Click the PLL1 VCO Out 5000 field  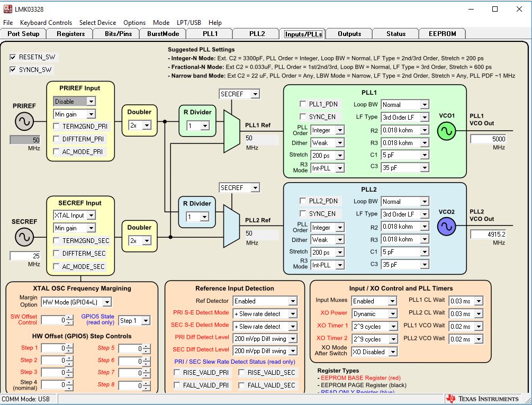488,139
